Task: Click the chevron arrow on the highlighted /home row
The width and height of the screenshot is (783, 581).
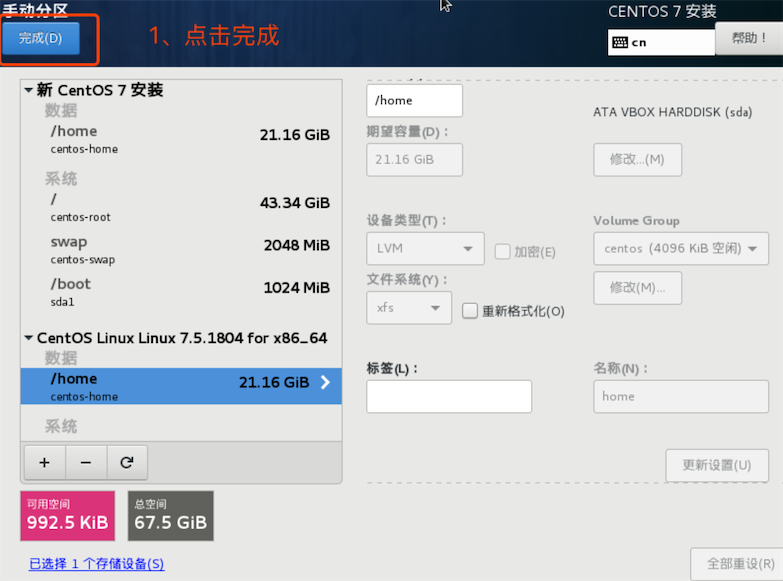Action: coord(325,383)
